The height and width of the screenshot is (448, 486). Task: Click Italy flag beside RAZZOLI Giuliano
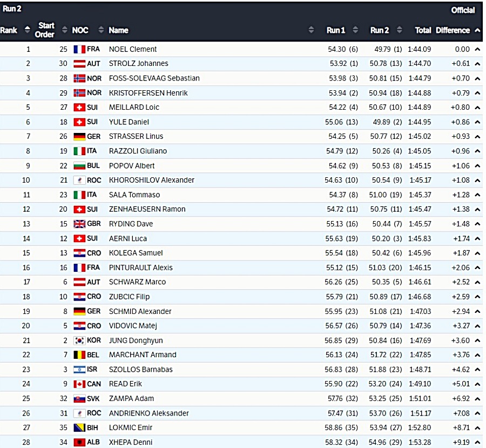click(79, 151)
